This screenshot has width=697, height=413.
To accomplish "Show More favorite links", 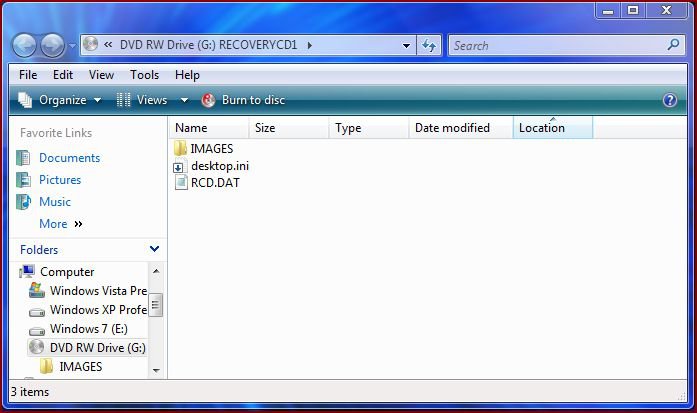I will click(x=61, y=224).
